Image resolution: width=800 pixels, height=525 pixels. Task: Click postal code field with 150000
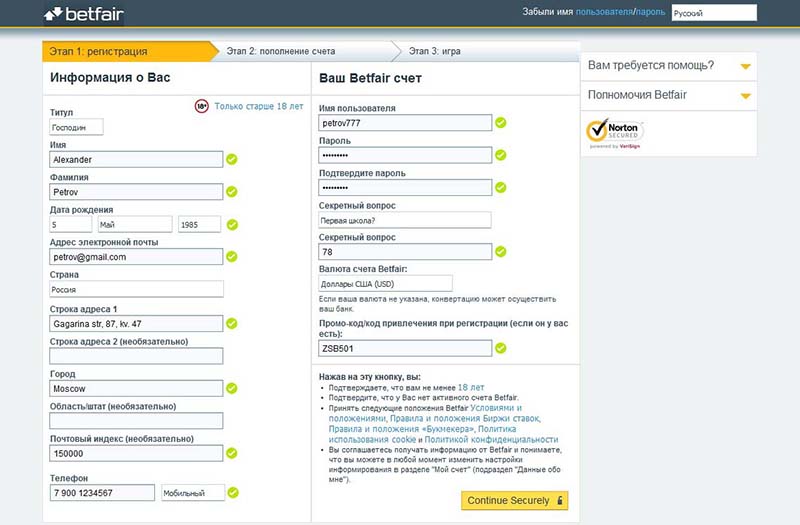(x=136, y=453)
